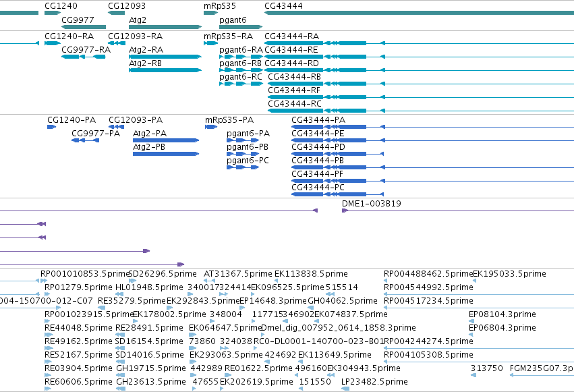Select EST GH23613.5prime

(151, 382)
